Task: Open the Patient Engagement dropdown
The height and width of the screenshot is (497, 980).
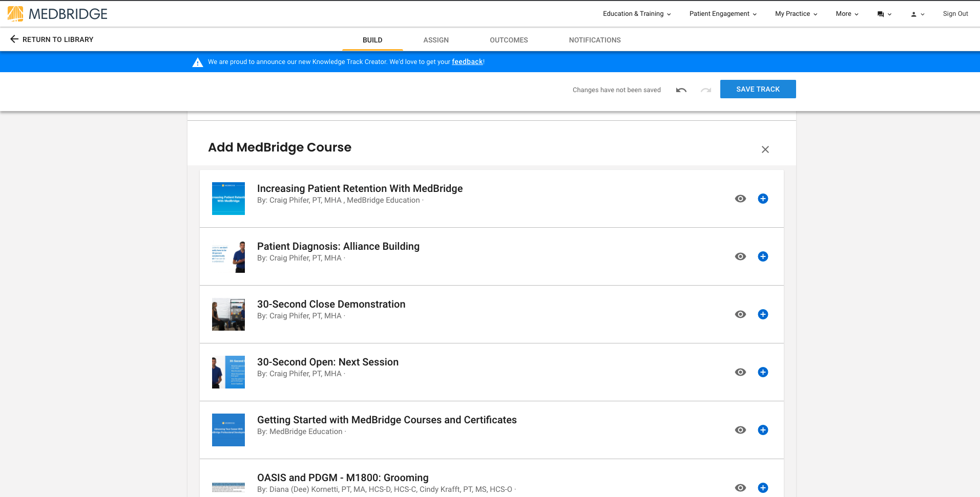Action: pyautogui.click(x=722, y=14)
